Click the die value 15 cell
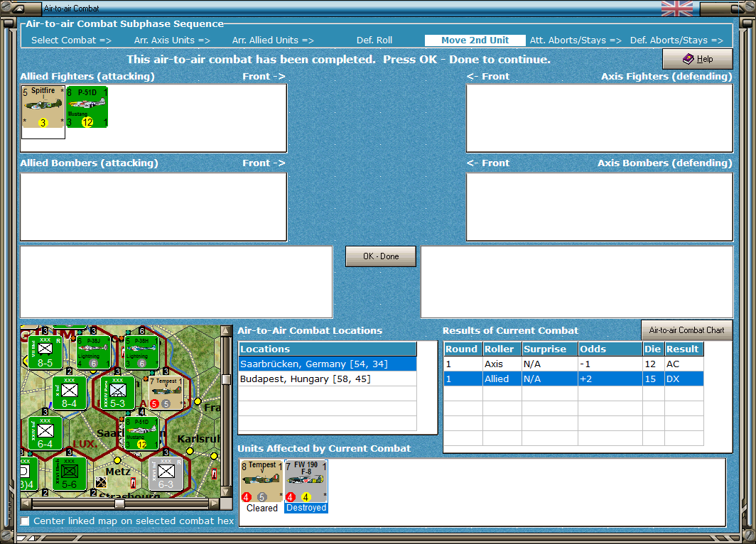756x544 pixels. pyautogui.click(x=653, y=379)
